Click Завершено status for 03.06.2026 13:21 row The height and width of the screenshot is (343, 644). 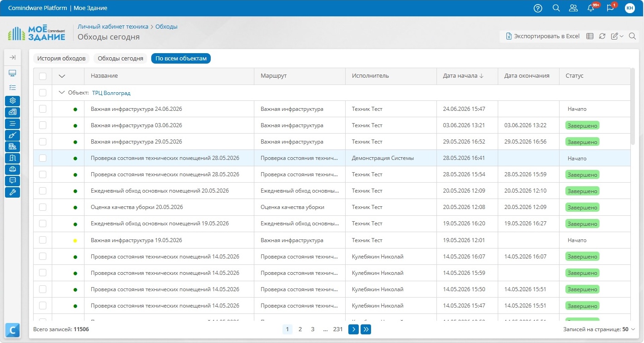[x=582, y=126]
